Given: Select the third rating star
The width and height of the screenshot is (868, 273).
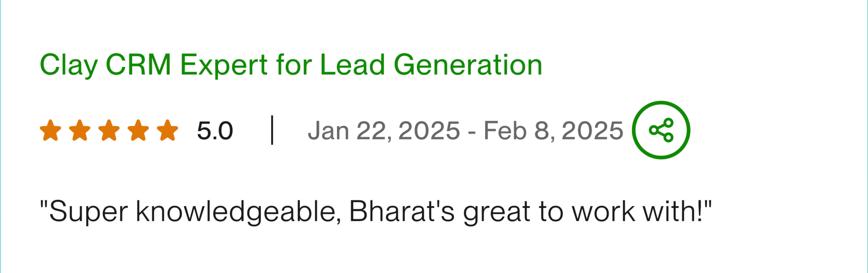Looking at the screenshot, I should tap(109, 130).
